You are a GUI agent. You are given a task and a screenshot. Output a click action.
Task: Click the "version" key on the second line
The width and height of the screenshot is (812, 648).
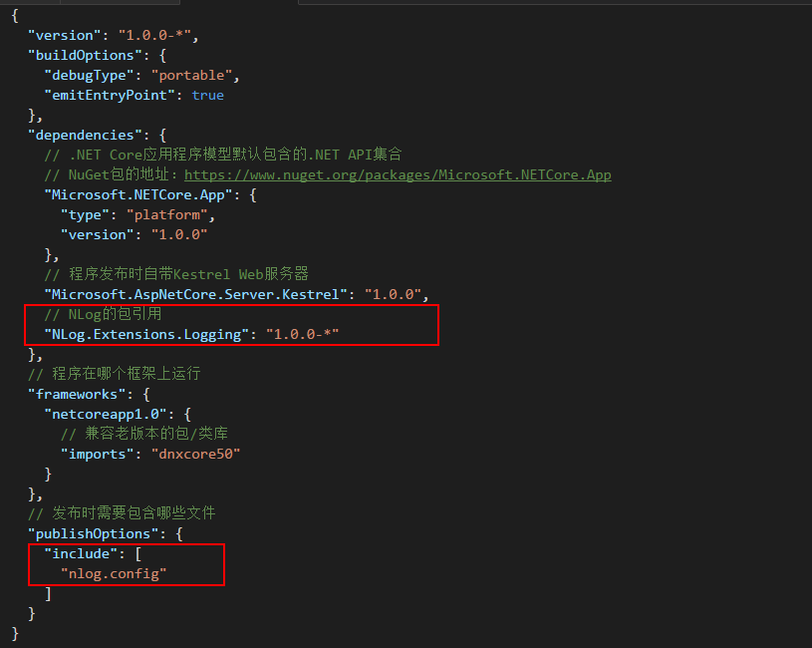click(x=64, y=35)
